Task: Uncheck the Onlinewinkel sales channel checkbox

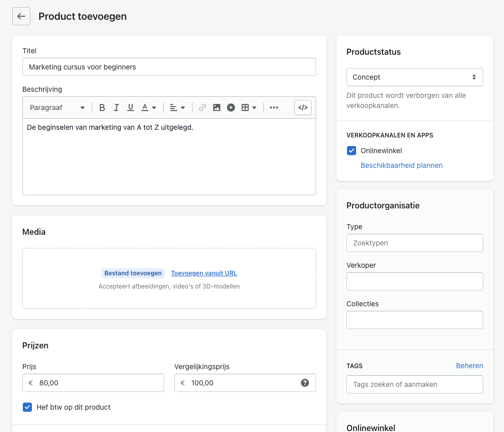Action: [x=352, y=151]
